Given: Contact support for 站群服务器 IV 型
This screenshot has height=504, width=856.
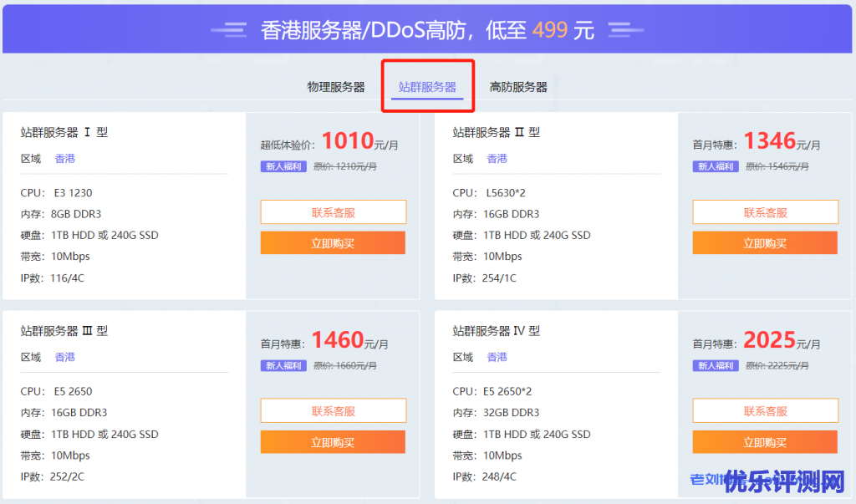Looking at the screenshot, I should 765,411.
